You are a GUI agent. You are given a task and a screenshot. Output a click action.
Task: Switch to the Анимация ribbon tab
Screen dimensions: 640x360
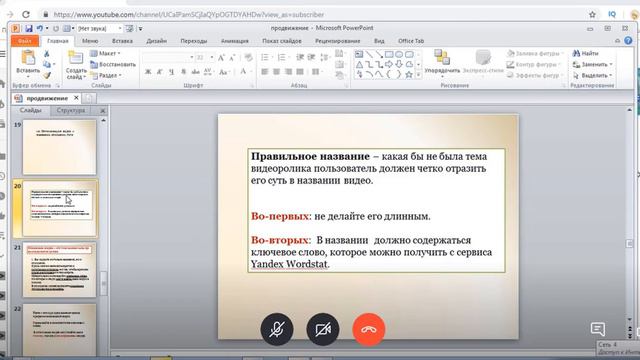[235, 41]
